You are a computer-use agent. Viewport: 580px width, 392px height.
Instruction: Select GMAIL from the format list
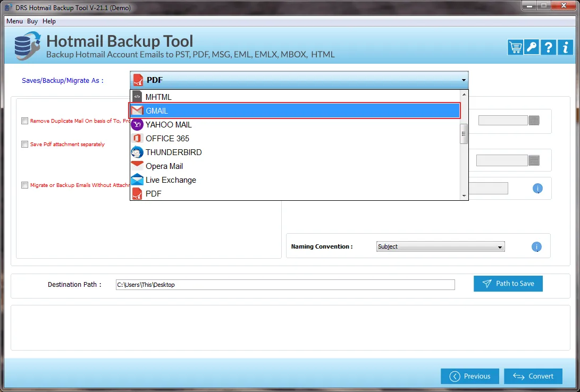tap(295, 111)
